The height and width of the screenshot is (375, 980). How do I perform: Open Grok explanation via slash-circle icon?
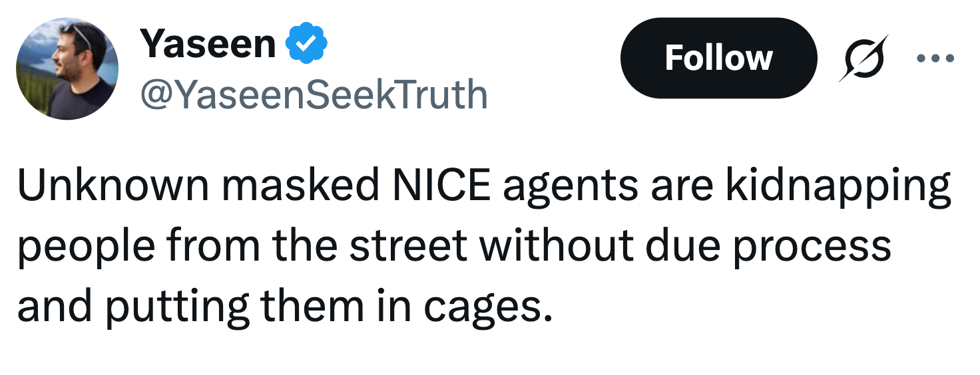click(x=863, y=58)
